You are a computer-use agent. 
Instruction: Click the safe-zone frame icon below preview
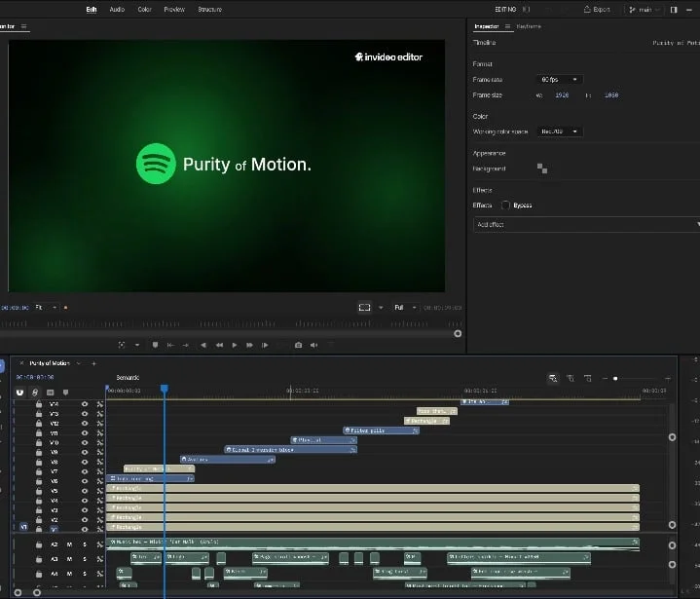tap(365, 308)
